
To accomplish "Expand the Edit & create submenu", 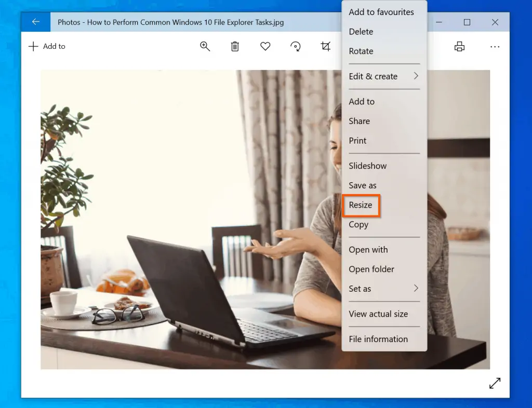I will 384,76.
